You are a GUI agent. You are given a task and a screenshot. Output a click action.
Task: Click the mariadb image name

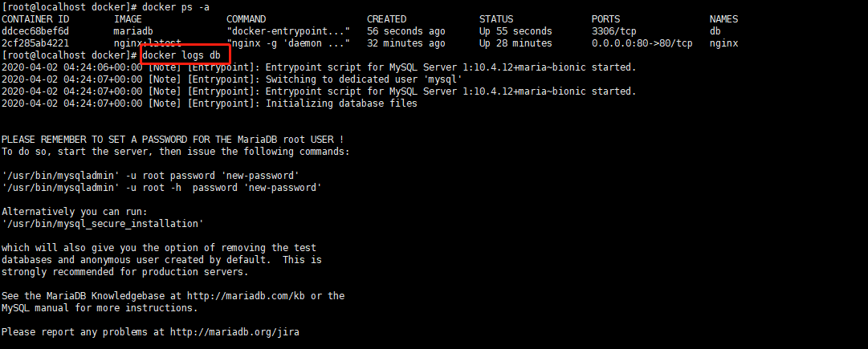tap(133, 31)
